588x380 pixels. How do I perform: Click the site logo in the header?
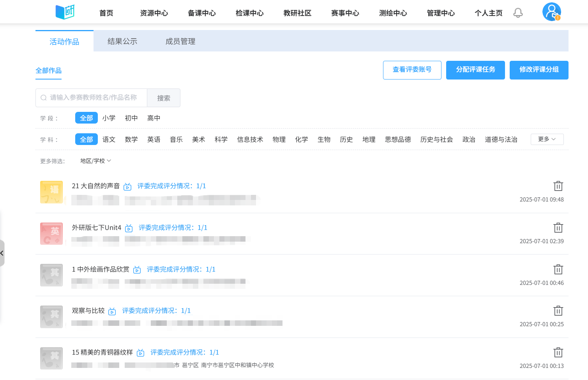pyautogui.click(x=65, y=12)
